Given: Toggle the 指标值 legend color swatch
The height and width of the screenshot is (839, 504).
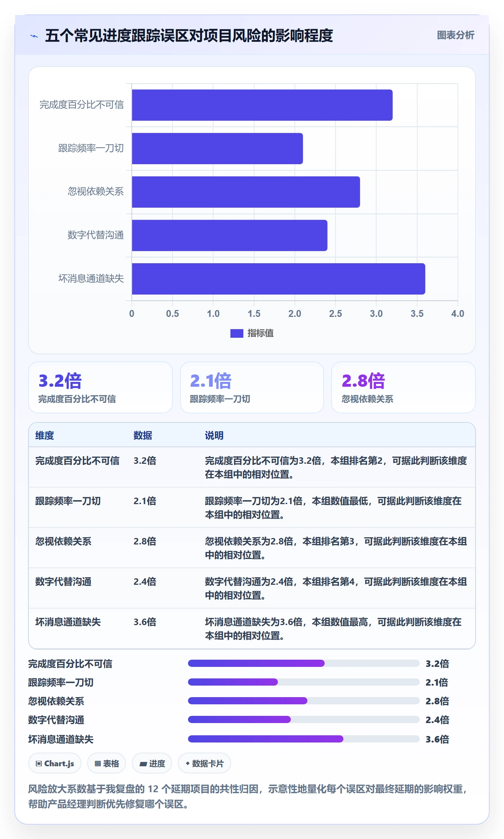Looking at the screenshot, I should 237,333.
